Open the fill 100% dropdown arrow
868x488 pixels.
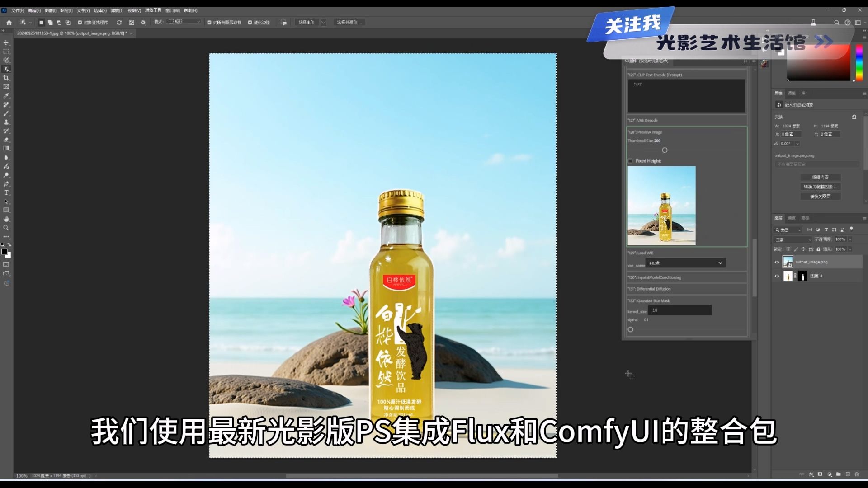click(x=850, y=249)
